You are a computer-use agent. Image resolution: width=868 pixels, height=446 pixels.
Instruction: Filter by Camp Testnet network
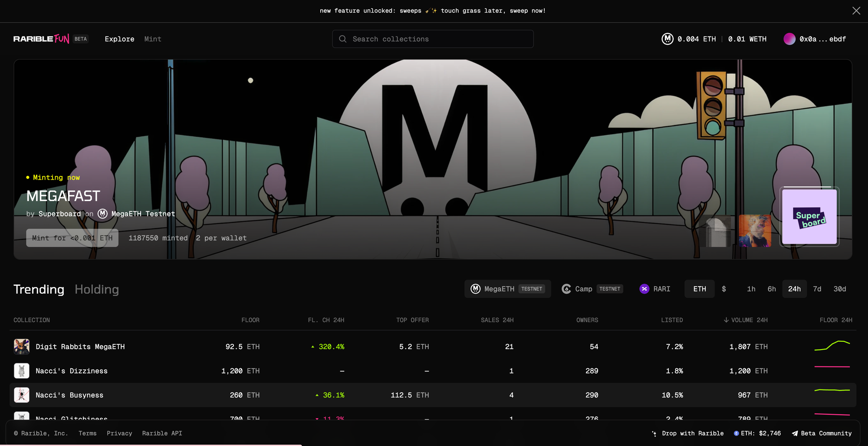592,289
